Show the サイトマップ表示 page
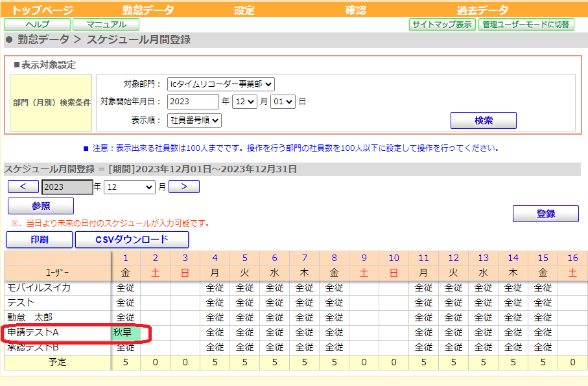This screenshot has height=386, width=588. [x=442, y=25]
